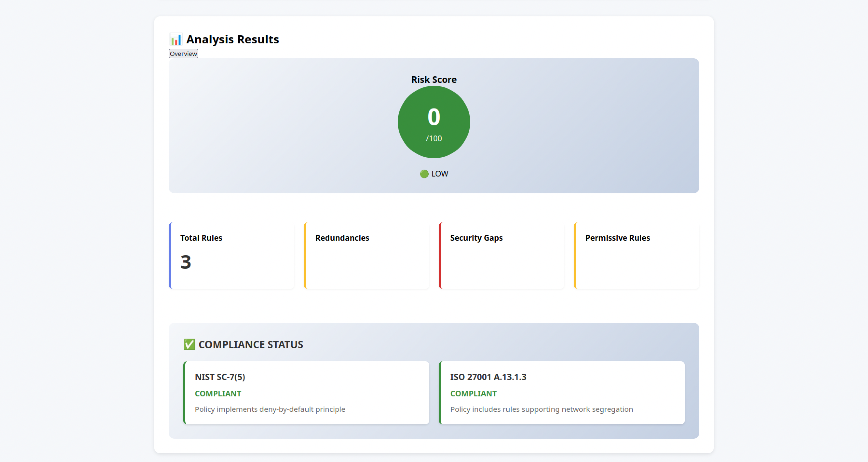Viewport: 868px width, 462px height.
Task: Click the LOW risk level label
Action: coord(440,174)
